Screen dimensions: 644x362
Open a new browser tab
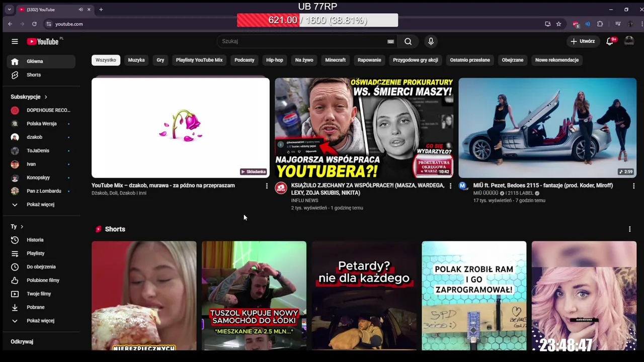point(101,10)
